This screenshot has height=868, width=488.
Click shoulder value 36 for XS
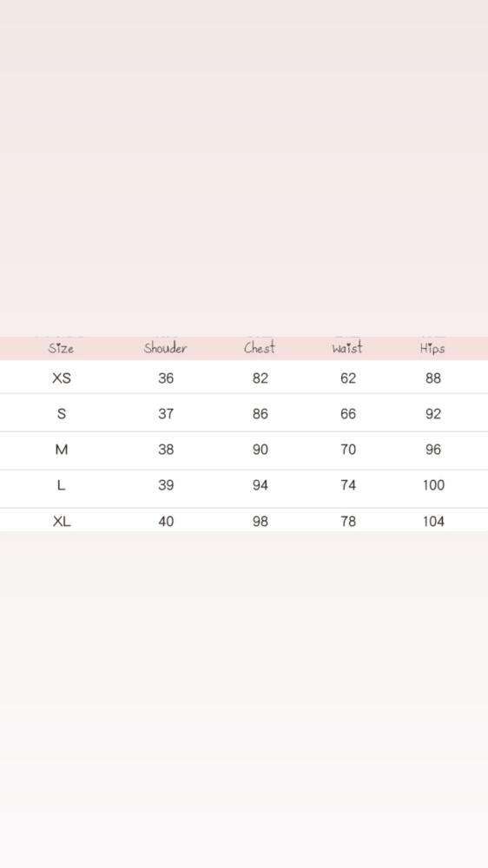click(x=166, y=378)
